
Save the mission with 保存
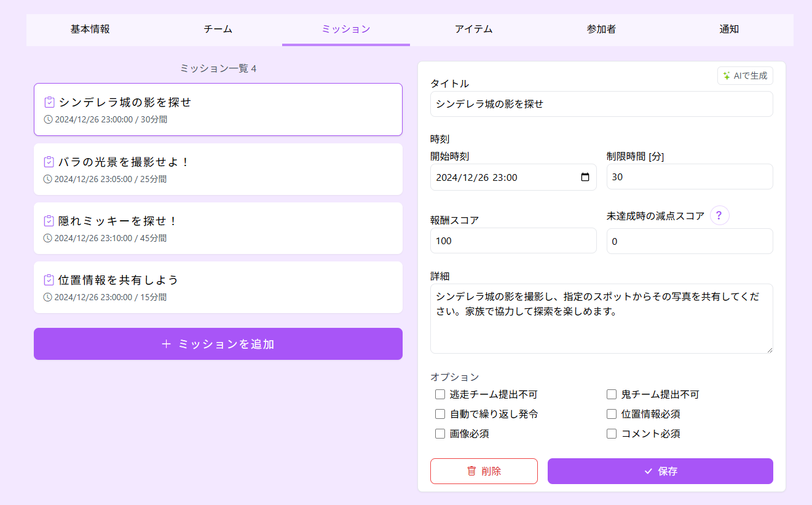tap(660, 471)
